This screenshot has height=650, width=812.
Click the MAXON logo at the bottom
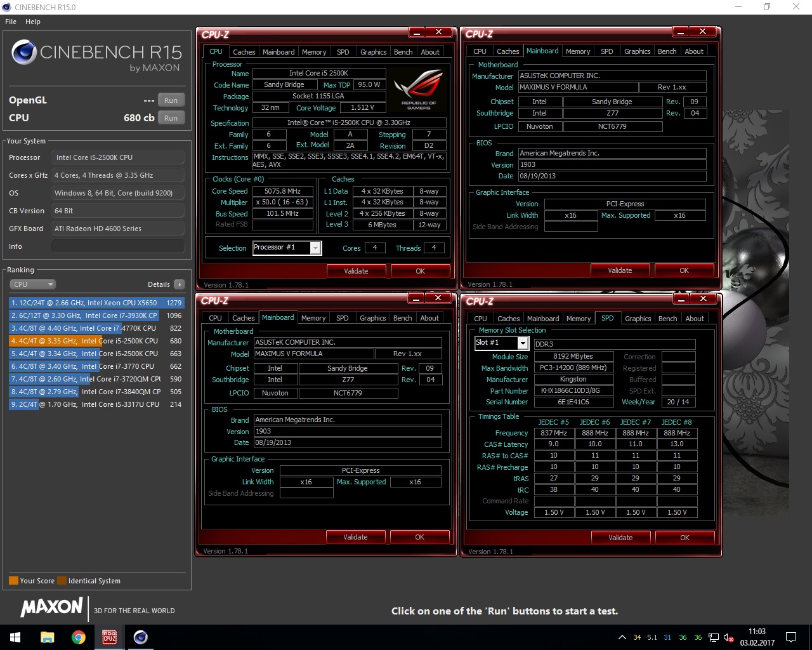pyautogui.click(x=52, y=607)
